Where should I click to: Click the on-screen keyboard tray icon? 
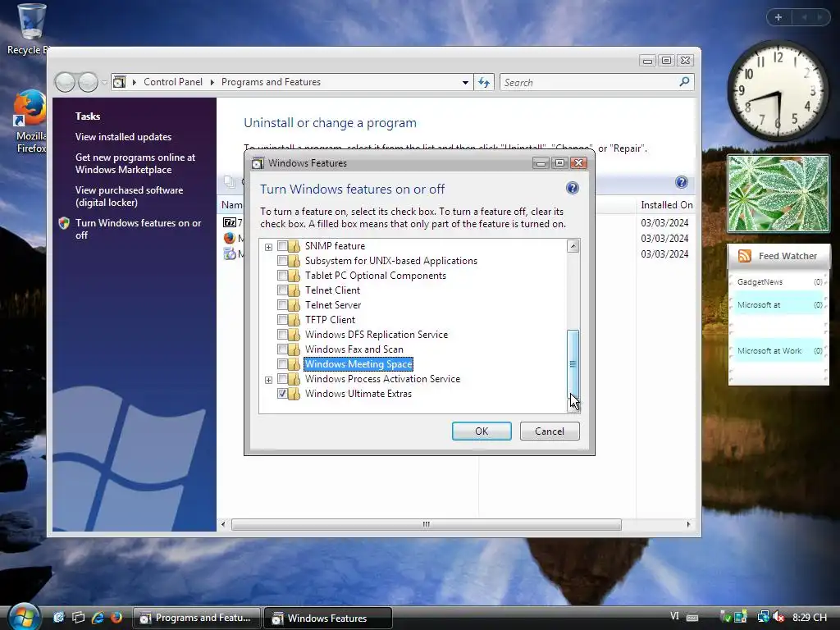click(692, 618)
